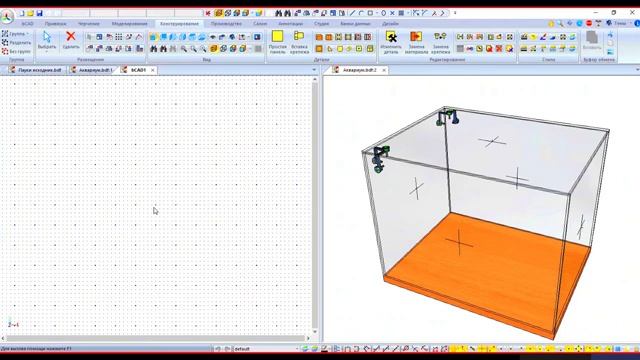The width and height of the screenshot is (640, 360).
Task: Expand the left pane document tab list arrow
Action: 314,70
